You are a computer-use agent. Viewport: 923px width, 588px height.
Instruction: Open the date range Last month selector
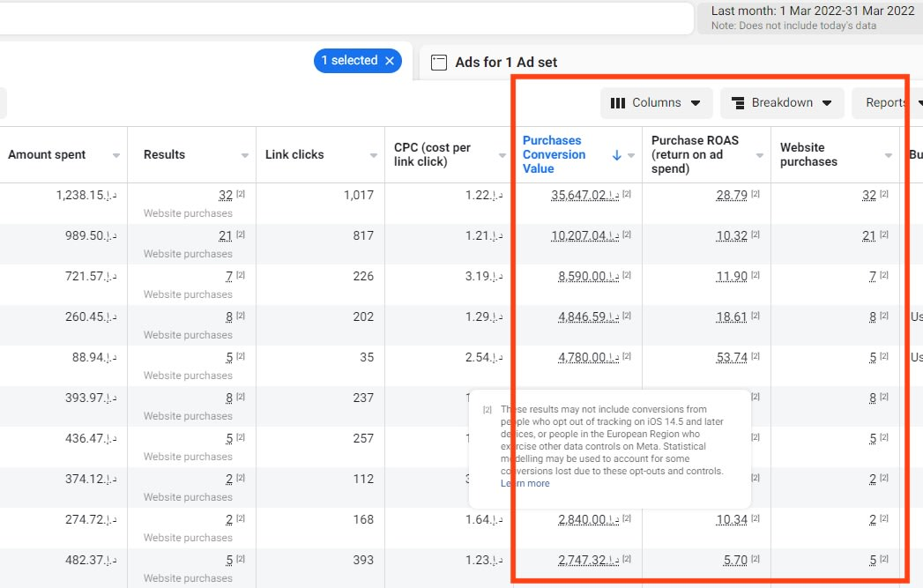811,18
